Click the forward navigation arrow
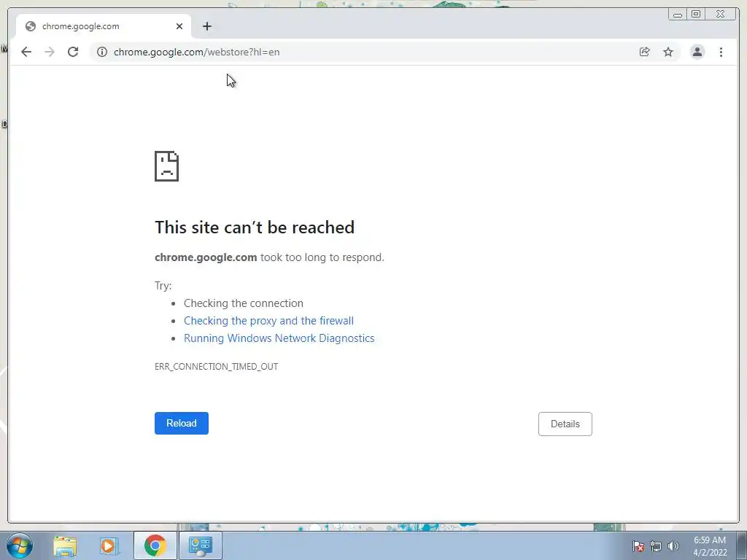 50,52
